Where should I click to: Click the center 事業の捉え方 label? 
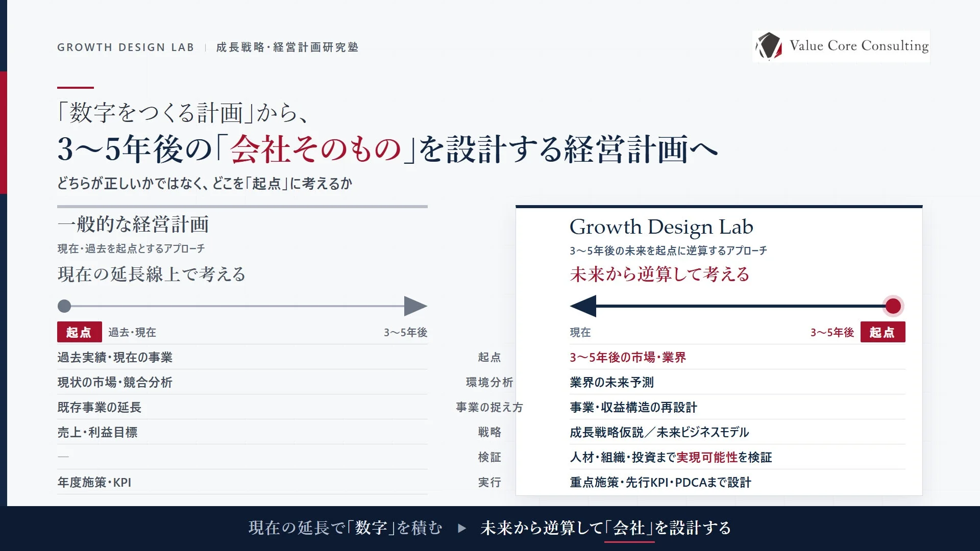pyautogui.click(x=489, y=407)
